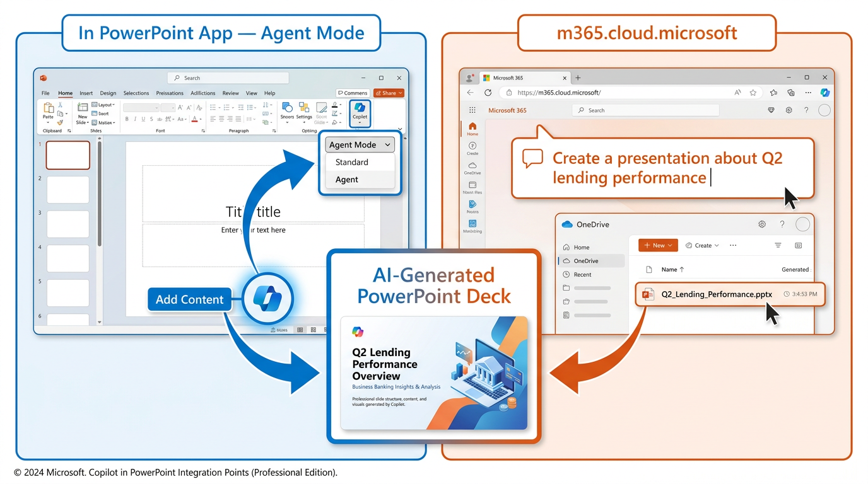
Task: Click the Format Painter brush icon
Action: click(x=60, y=122)
